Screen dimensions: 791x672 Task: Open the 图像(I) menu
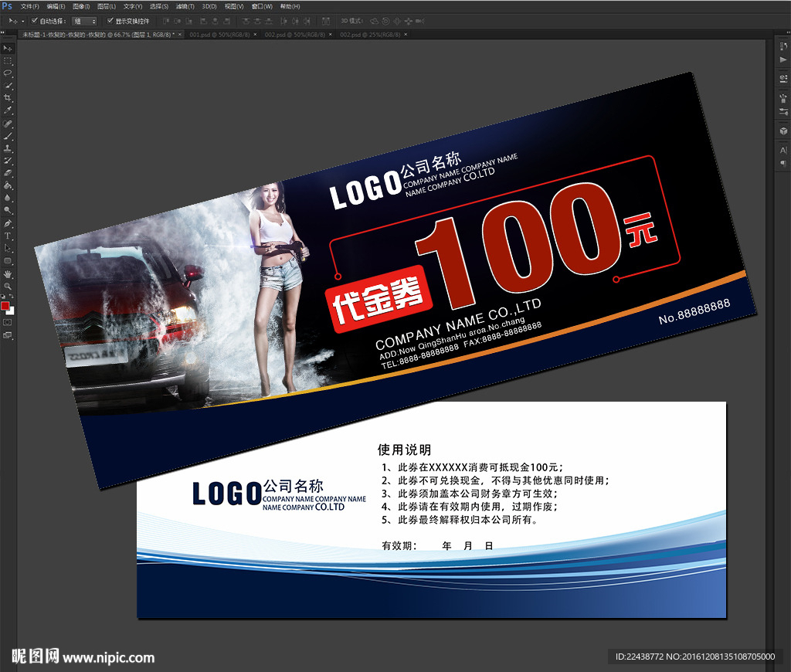pyautogui.click(x=80, y=6)
